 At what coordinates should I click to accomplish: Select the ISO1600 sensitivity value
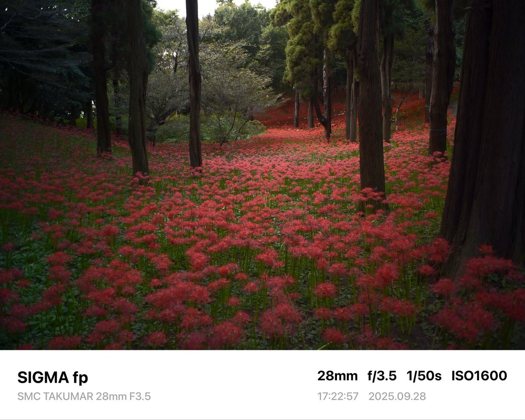point(479,376)
